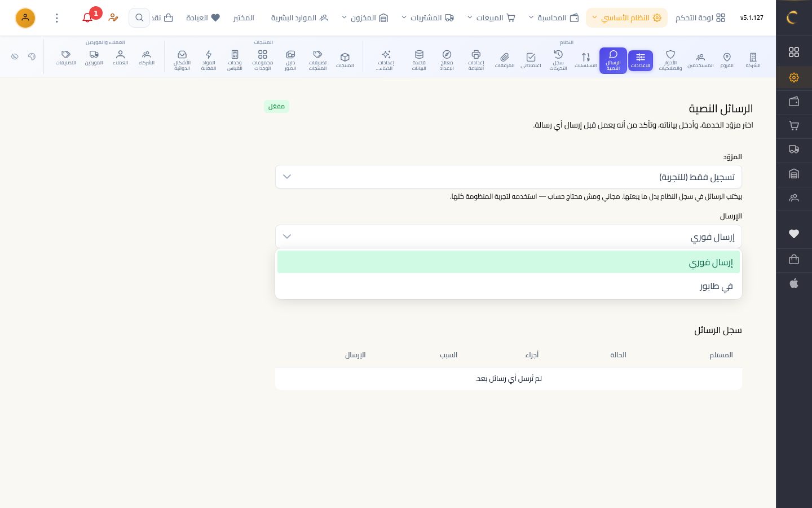Image resolution: width=812 pixels, height=508 pixels.
Task: Expand المخزون inventory menu
Action: pyautogui.click(x=365, y=18)
